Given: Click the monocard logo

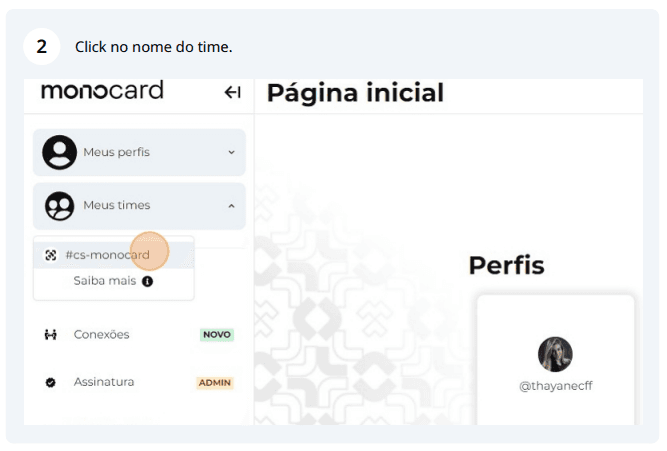Looking at the screenshot, I should (x=102, y=91).
